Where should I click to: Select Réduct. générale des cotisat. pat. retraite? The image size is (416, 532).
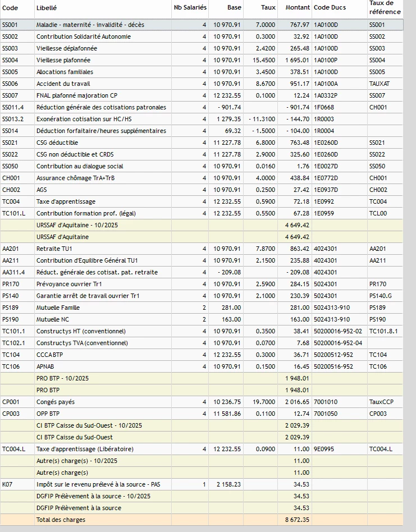click(97, 272)
